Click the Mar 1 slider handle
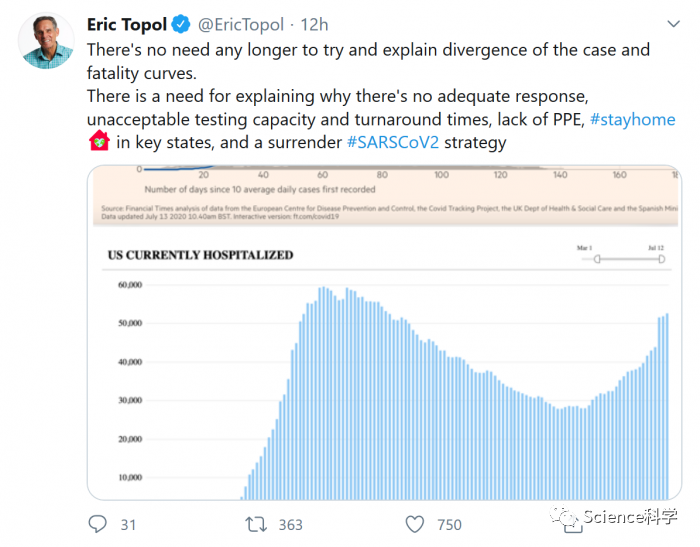 click(x=597, y=259)
